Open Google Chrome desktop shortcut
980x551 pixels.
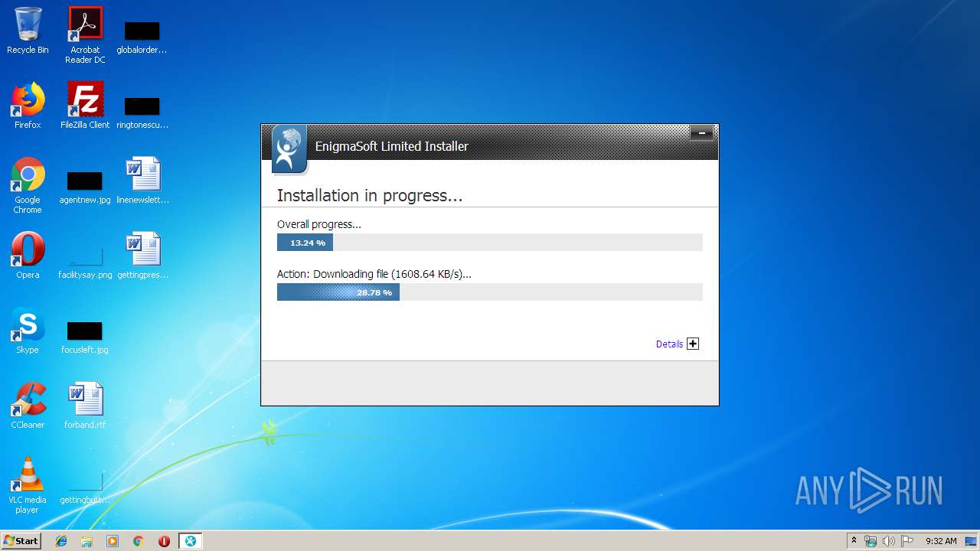point(28,186)
